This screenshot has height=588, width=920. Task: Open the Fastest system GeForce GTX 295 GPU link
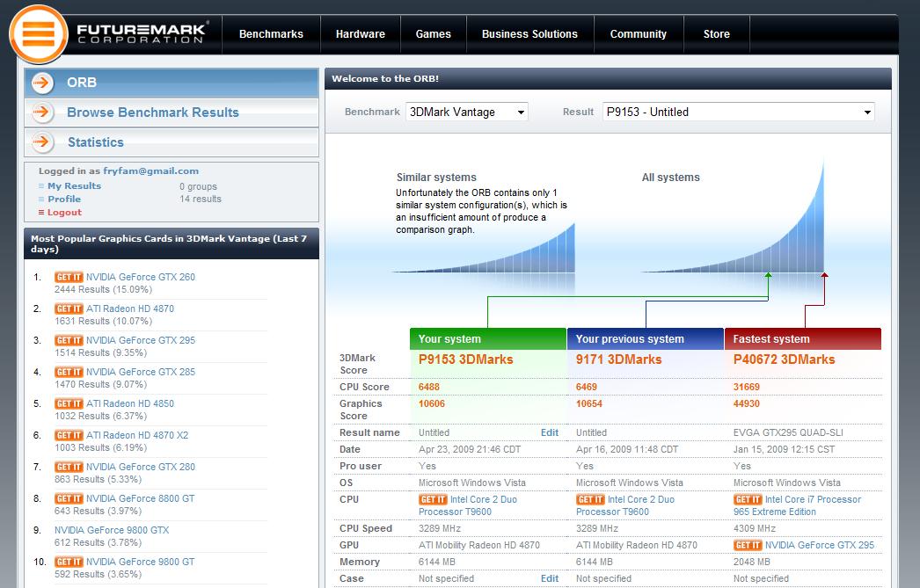tap(820, 546)
